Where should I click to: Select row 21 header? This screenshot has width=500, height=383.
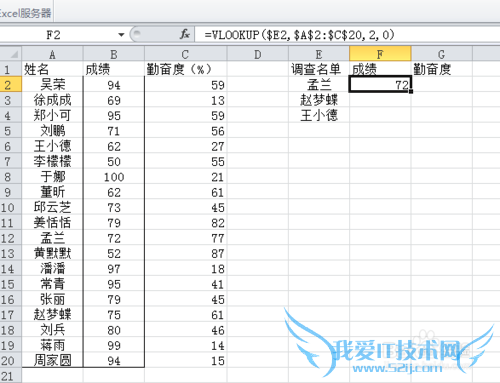coord(11,376)
